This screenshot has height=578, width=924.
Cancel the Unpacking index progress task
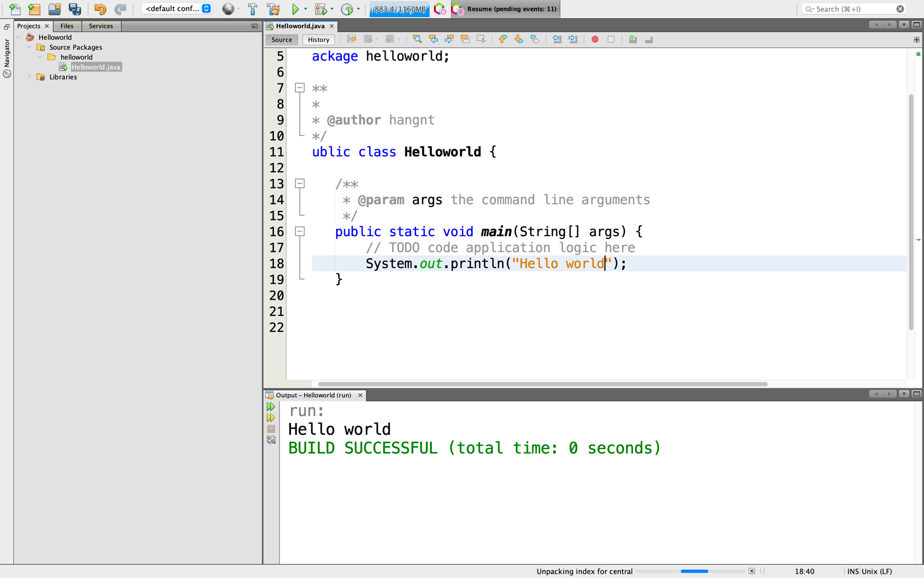(x=752, y=571)
